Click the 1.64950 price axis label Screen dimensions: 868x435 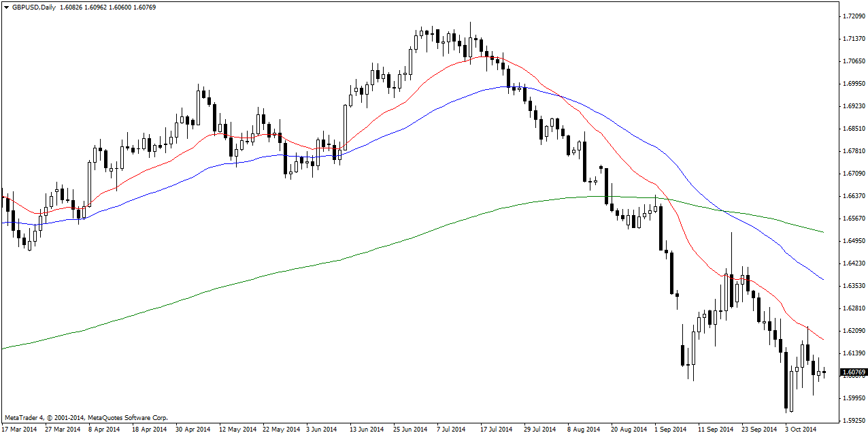(x=853, y=241)
